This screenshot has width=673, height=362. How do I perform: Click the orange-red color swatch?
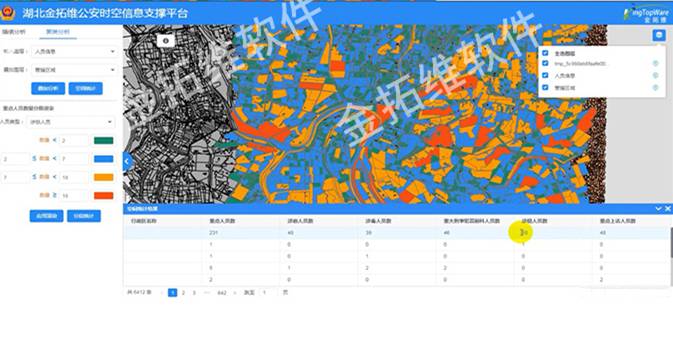(x=103, y=196)
